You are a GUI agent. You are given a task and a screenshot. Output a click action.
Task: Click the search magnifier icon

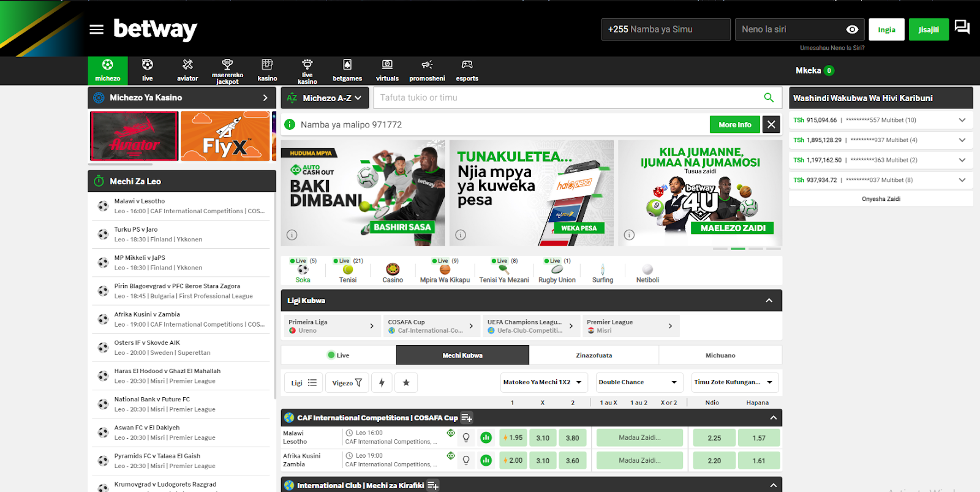pyautogui.click(x=769, y=97)
